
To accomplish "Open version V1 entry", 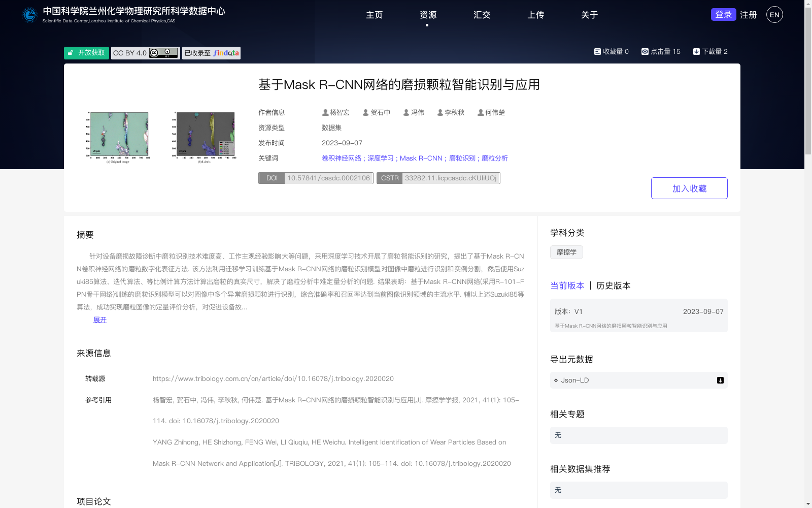I will pos(638,315).
